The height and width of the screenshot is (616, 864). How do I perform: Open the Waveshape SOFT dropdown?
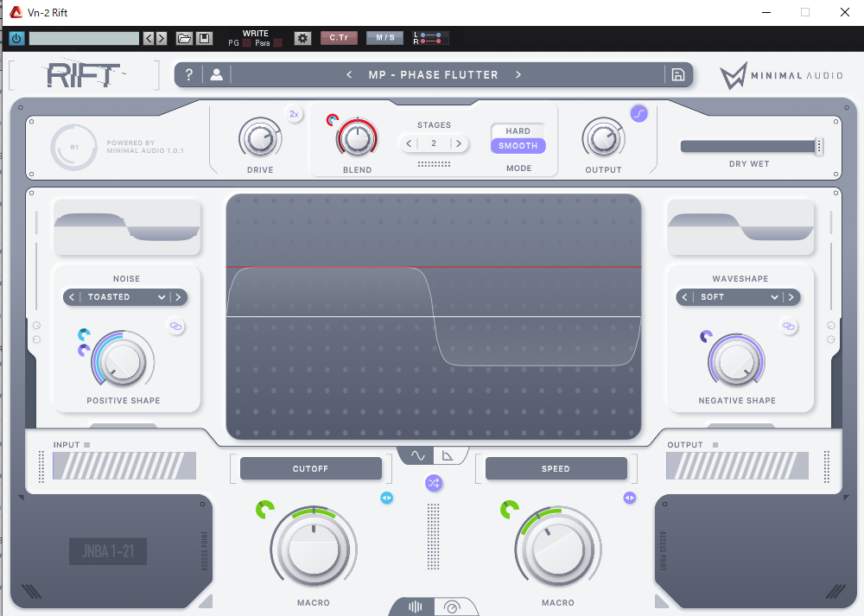739,297
